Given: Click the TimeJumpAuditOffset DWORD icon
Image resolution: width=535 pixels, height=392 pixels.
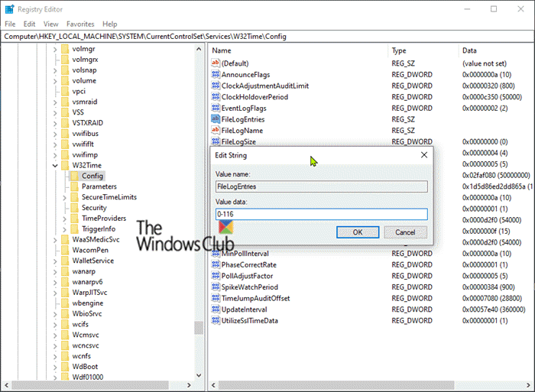Looking at the screenshot, I should point(216,298).
